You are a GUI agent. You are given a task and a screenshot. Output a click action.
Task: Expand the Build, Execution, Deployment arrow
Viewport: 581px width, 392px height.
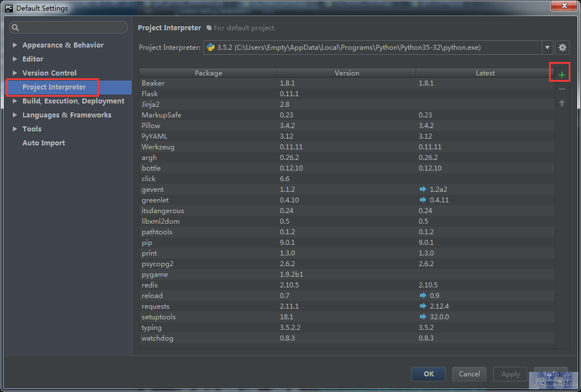tap(15, 101)
